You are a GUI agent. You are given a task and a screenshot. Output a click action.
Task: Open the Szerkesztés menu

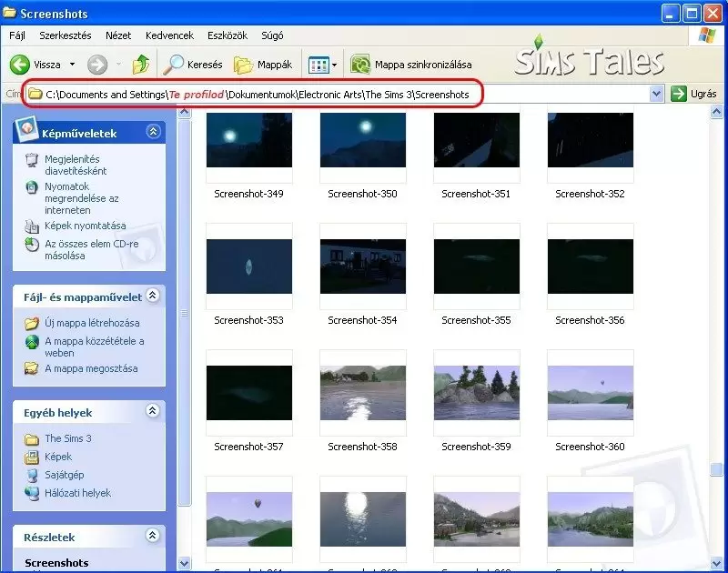[66, 35]
